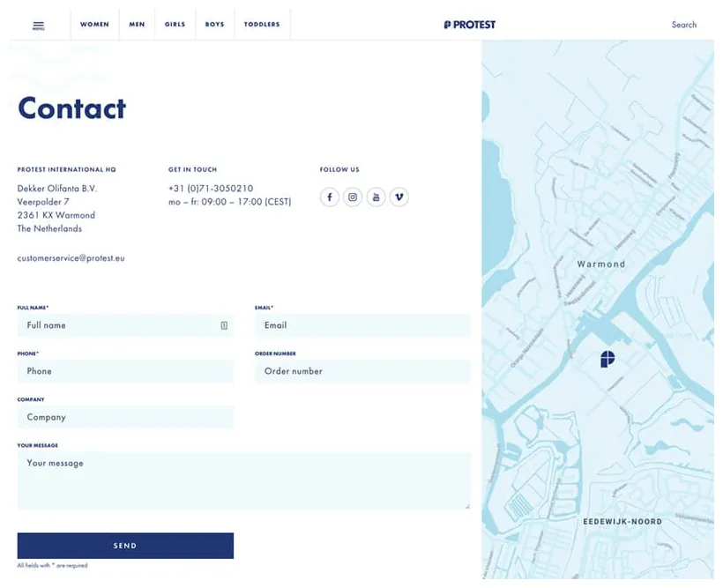
Task: Click the customerservice@protest.eu email address
Action: click(71, 258)
